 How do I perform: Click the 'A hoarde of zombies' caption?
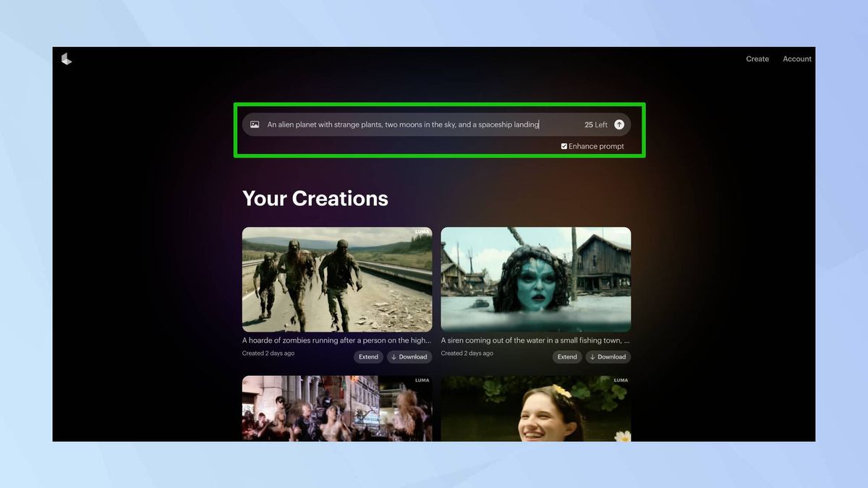point(337,341)
